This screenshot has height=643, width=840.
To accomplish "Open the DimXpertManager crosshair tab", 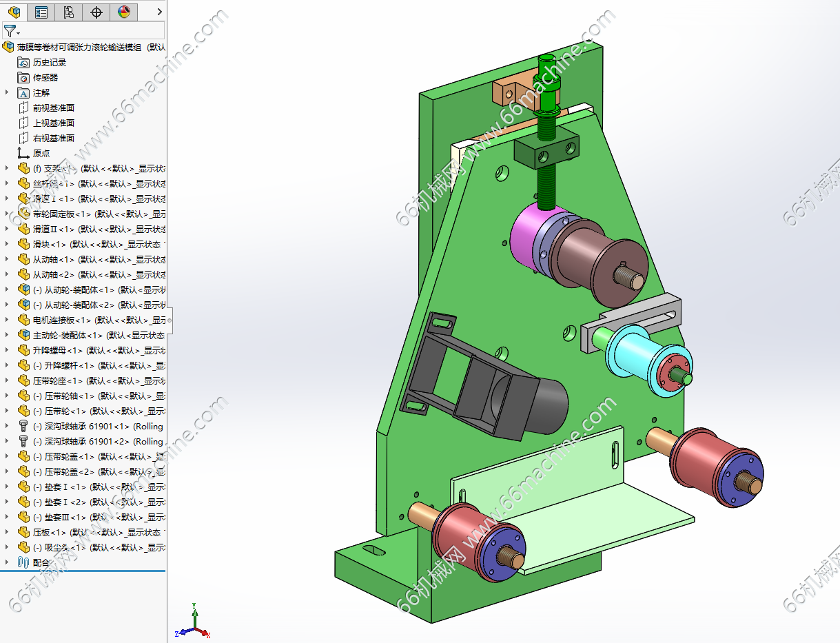I will pyautogui.click(x=96, y=12).
